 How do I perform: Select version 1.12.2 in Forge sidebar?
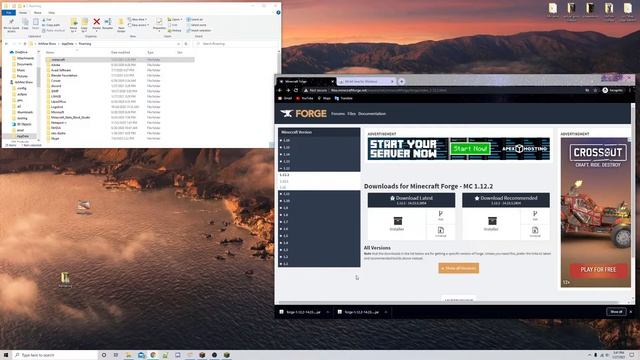pos(284,175)
